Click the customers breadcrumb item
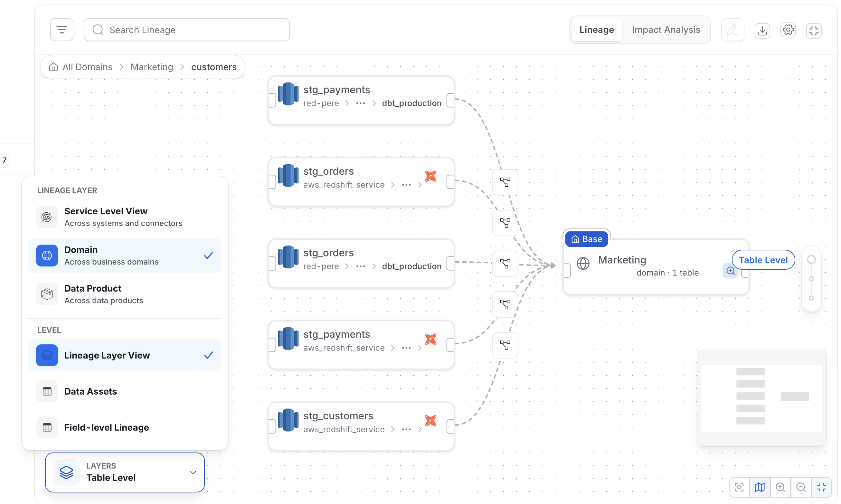Viewport: 841px width, 504px height. [x=214, y=67]
